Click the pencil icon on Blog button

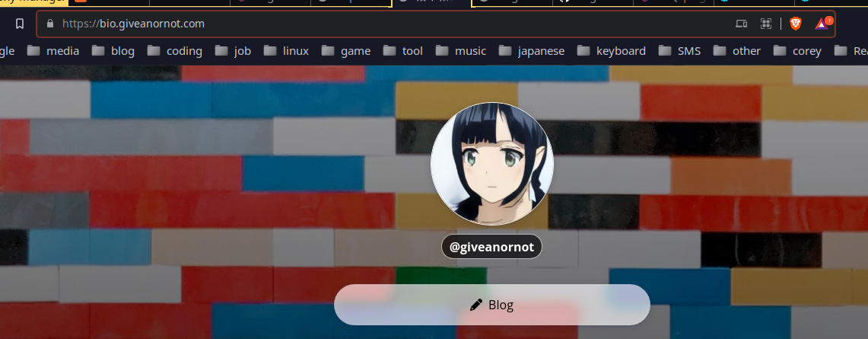[x=476, y=305]
